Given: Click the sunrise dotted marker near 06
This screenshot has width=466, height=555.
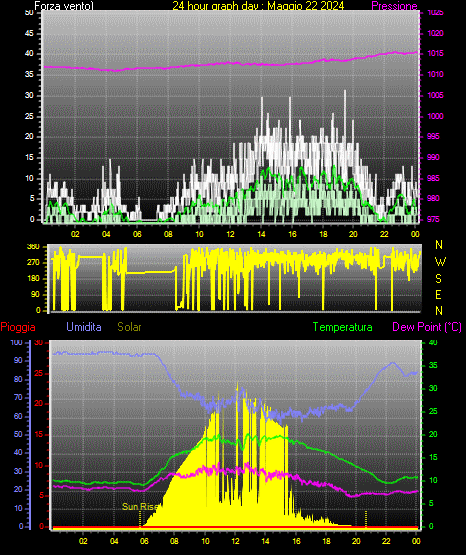Looking at the screenshot, I should (140, 519).
